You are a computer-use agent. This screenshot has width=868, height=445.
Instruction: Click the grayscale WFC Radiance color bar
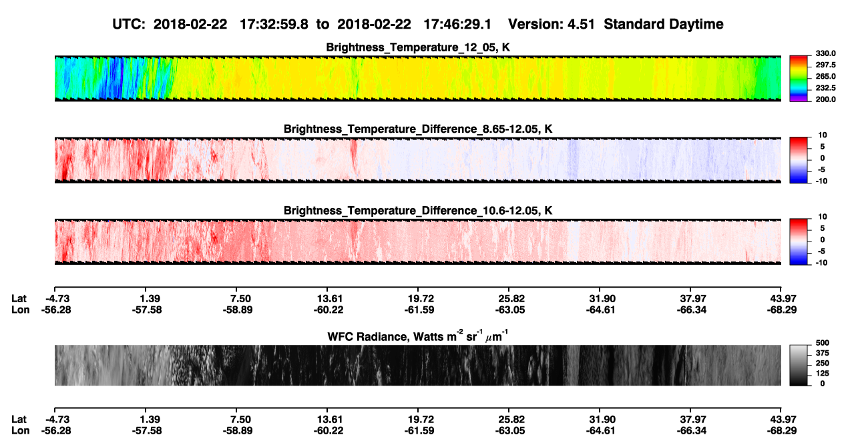[x=799, y=366]
